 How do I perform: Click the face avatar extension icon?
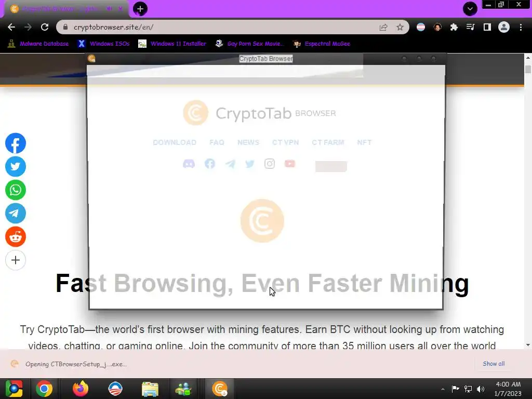437,27
